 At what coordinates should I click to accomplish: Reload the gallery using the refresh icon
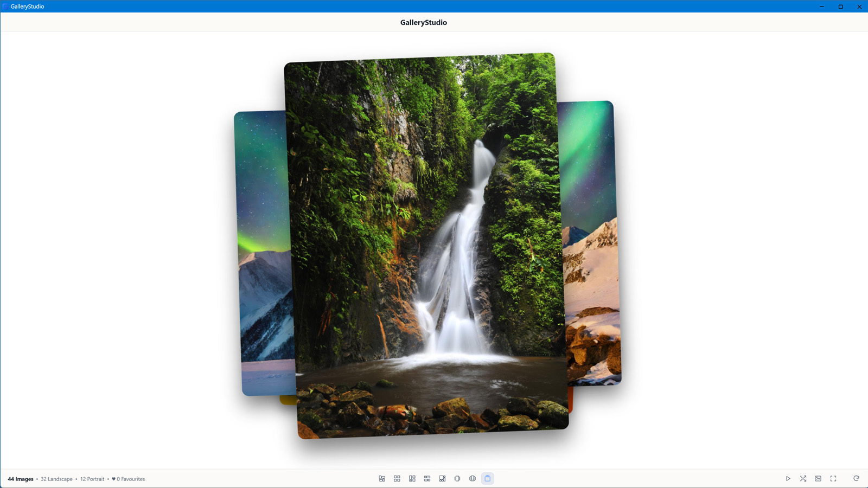(857, 479)
